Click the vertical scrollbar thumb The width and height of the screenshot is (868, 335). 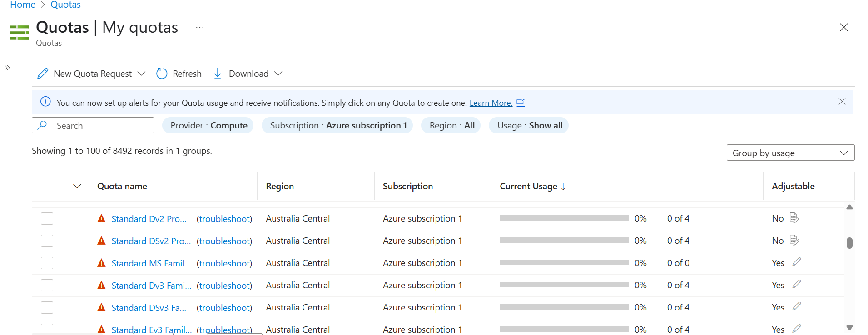pos(849,243)
